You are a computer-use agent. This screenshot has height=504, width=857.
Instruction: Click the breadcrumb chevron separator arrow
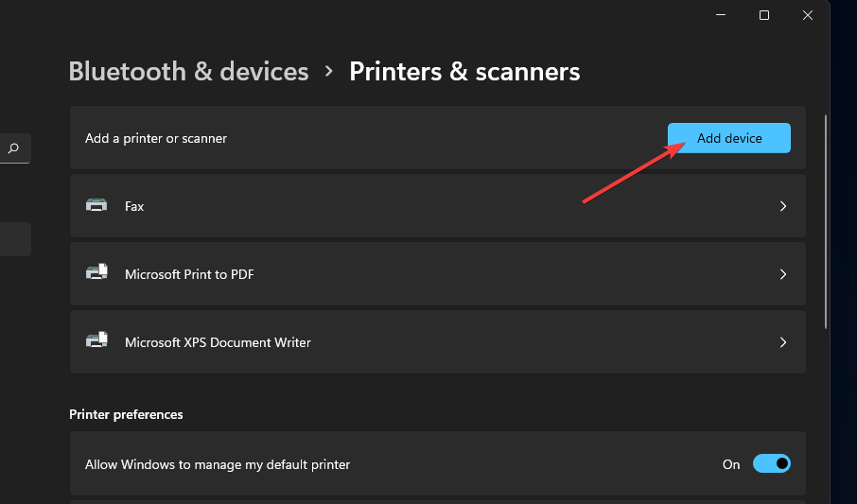pos(329,72)
